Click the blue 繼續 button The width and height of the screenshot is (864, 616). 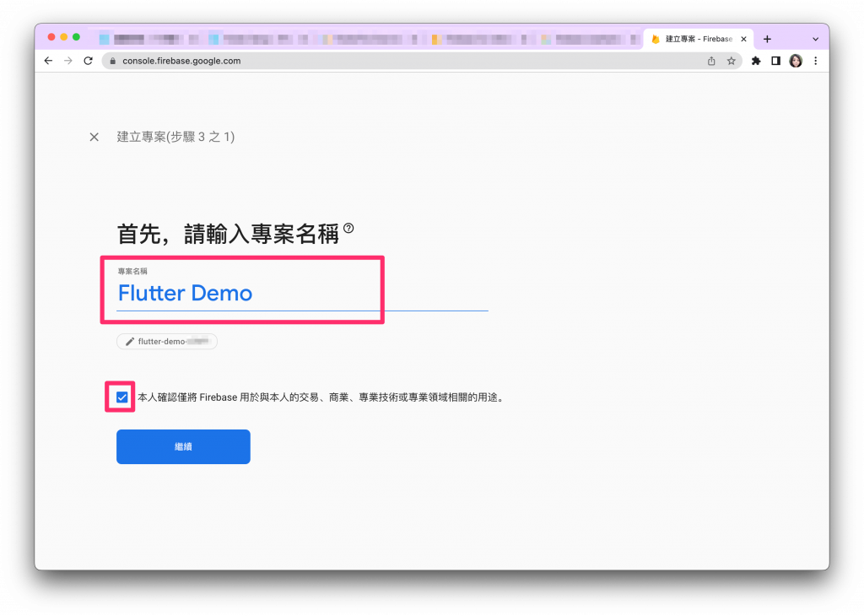pyautogui.click(x=183, y=447)
